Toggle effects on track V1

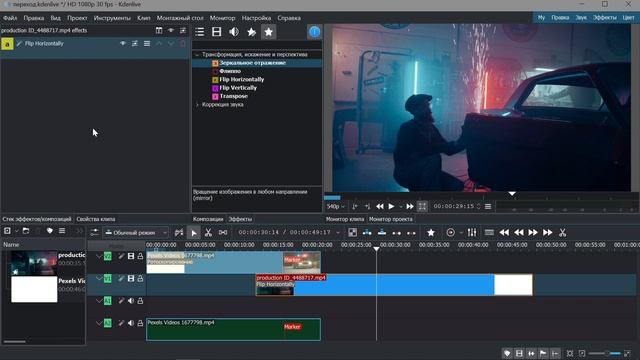(x=121, y=278)
